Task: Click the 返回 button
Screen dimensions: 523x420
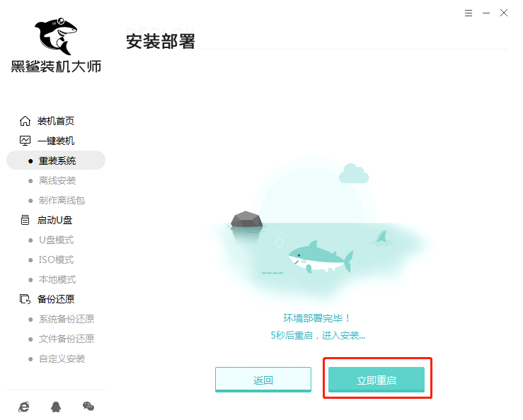Action: tap(263, 380)
